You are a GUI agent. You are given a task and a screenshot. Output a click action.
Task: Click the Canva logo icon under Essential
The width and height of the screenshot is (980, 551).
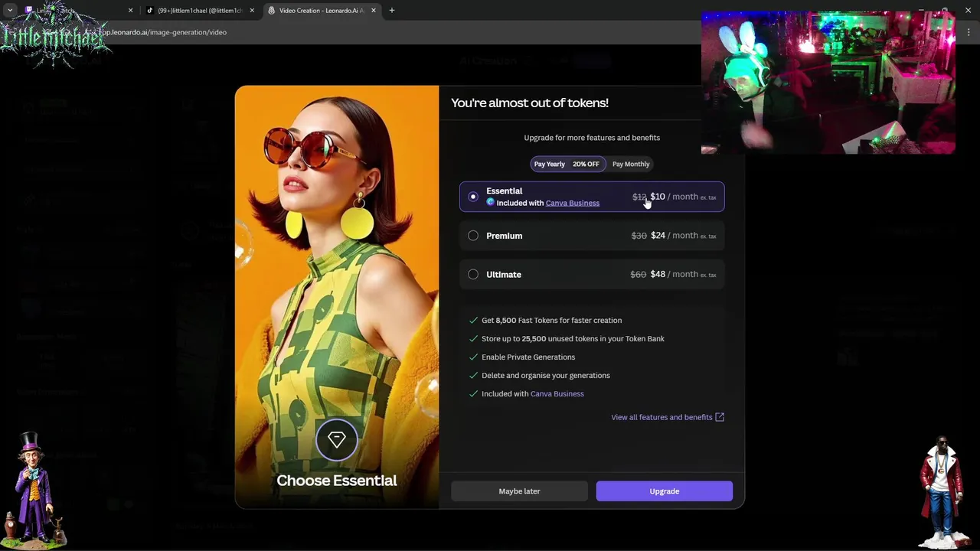[491, 202]
